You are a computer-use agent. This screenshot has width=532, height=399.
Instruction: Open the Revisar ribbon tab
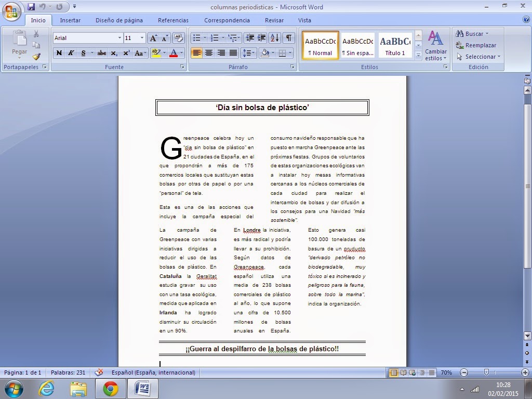(274, 20)
